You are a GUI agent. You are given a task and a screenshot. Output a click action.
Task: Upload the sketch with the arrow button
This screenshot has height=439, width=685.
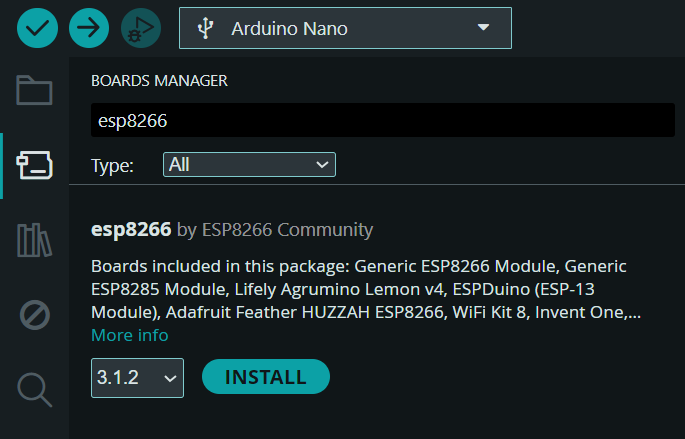89,28
